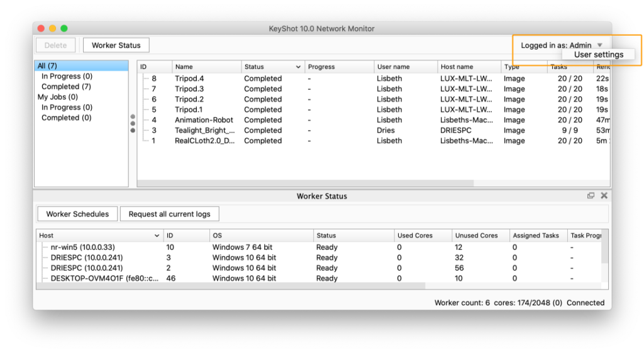The width and height of the screenshot is (644, 353).
Task: Choose User settings from the menu
Action: tap(598, 55)
